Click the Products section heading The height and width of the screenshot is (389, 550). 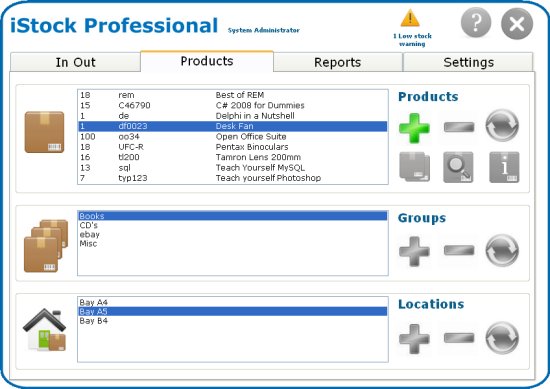coord(428,96)
